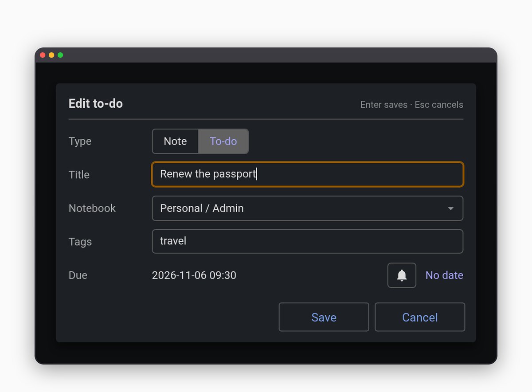Click the due date value 2026-11-06 09:30

point(194,275)
